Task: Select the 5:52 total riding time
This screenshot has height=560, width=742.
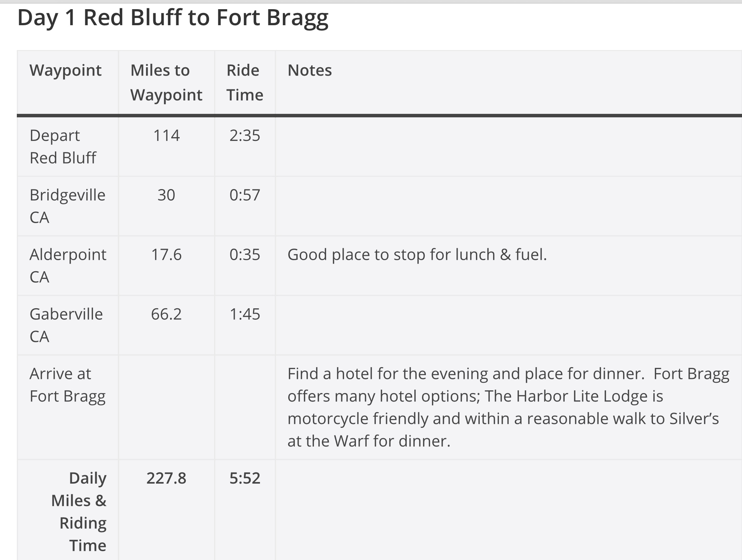Action: point(245,478)
